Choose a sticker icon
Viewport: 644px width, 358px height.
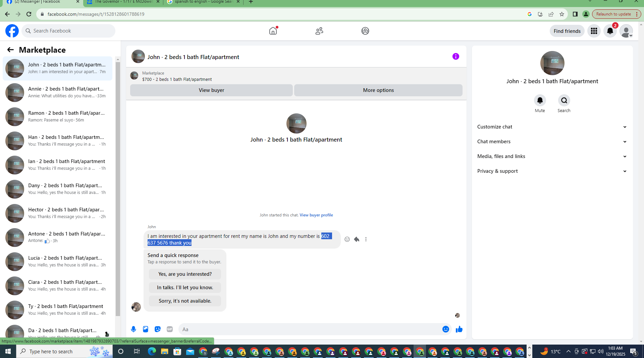pyautogui.click(x=158, y=329)
